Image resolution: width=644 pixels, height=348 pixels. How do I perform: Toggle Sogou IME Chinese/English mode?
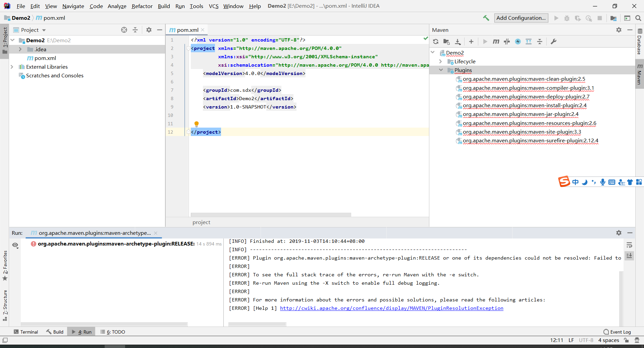point(576,182)
